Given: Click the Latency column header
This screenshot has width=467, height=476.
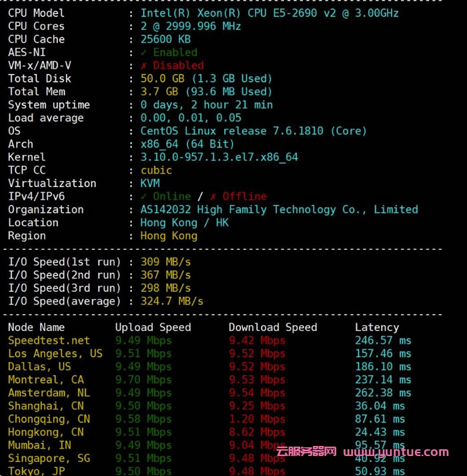Looking at the screenshot, I should click(x=377, y=327).
